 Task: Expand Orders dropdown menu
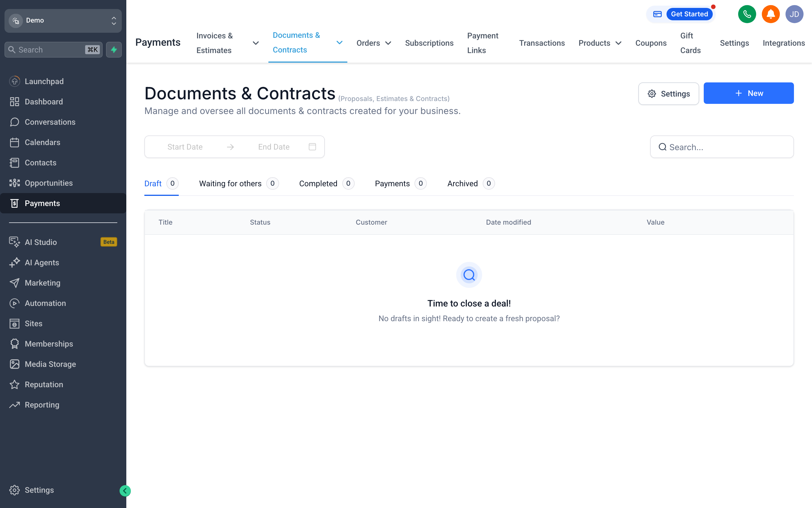pyautogui.click(x=374, y=43)
